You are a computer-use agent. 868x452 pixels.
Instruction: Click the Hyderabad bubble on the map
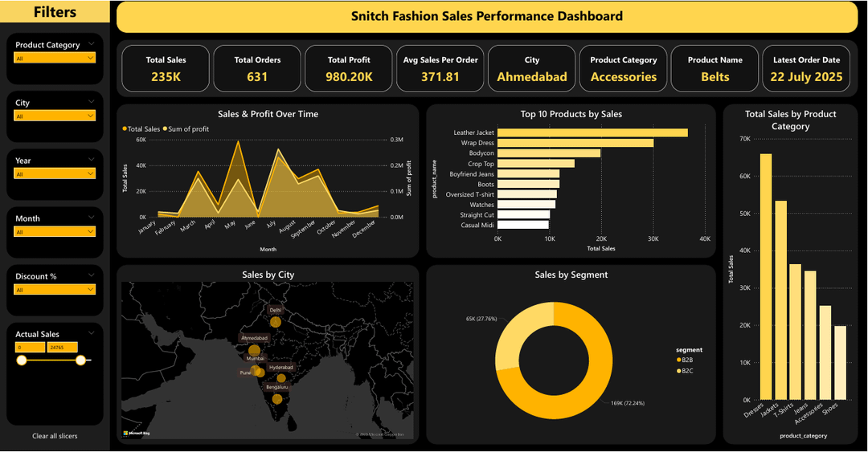click(x=281, y=379)
